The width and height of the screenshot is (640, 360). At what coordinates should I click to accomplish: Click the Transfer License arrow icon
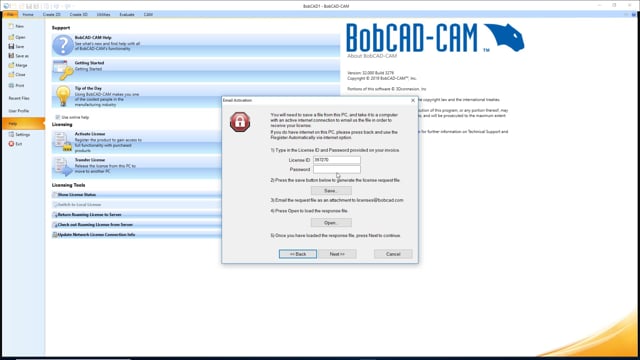pos(62,167)
